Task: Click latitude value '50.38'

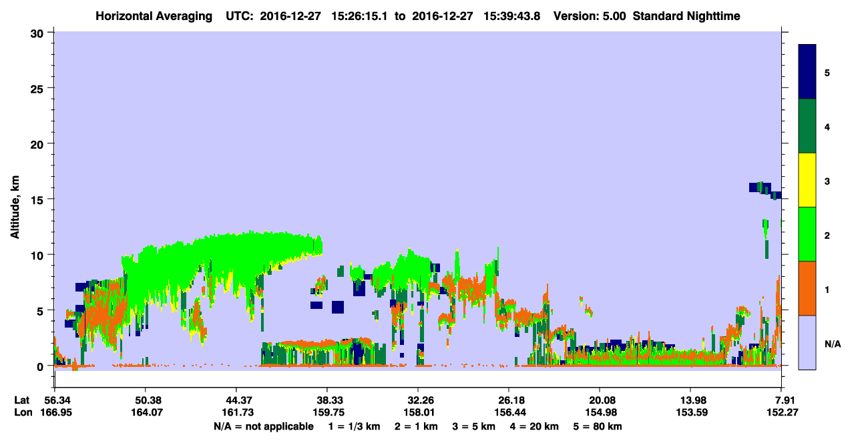Action: tap(145, 400)
